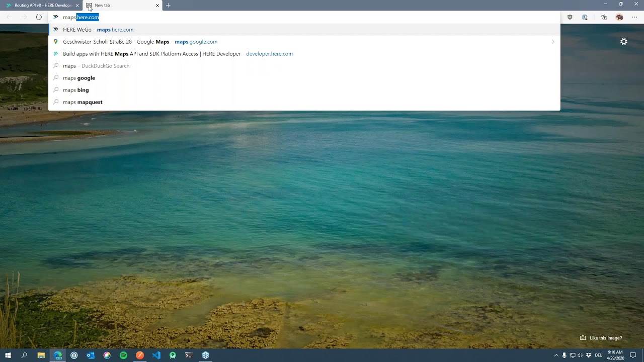Image resolution: width=644 pixels, height=362 pixels.
Task: Select the maps - DuckDuckGo Search suggestion
Action: pyautogui.click(x=304, y=66)
